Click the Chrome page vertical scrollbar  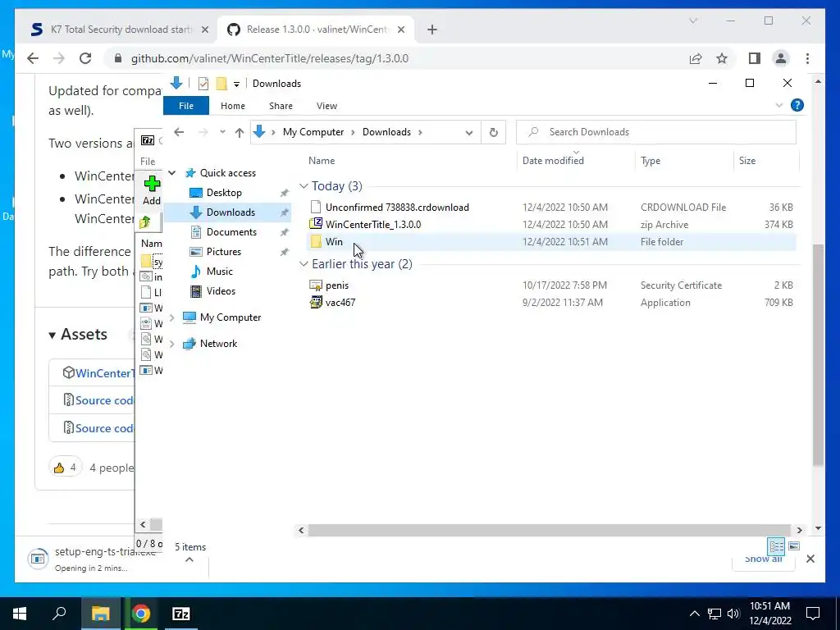tap(818, 354)
